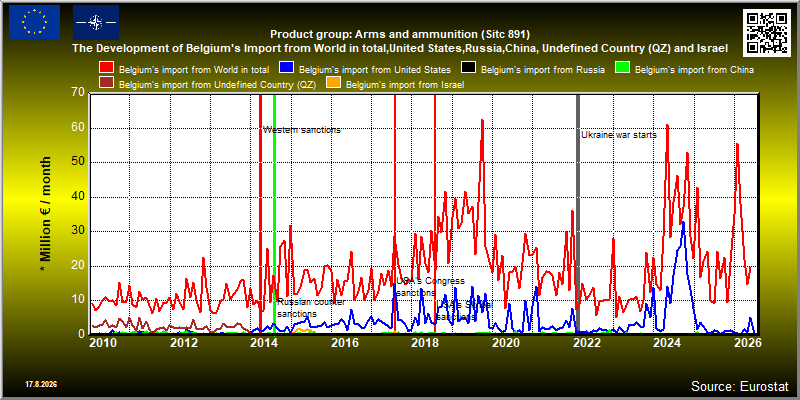Click the "Million € / month" axis title
The height and width of the screenshot is (400, 800).
[x=46, y=215]
